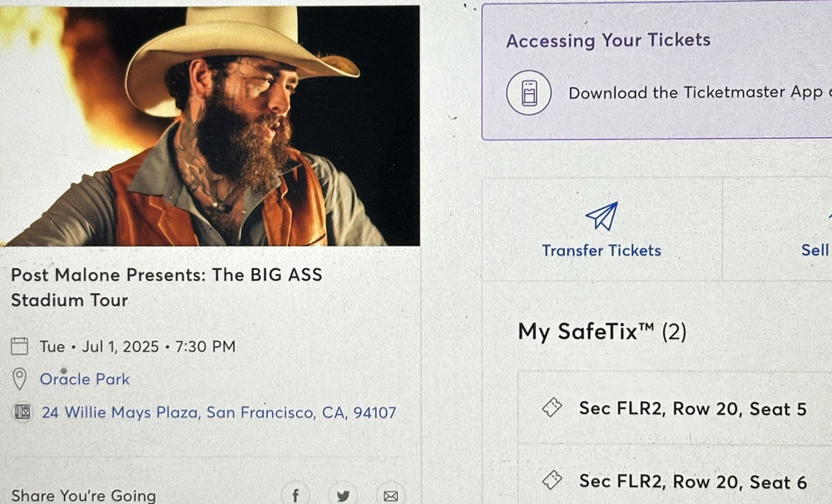832x504 pixels.
Task: Click the BIG ASS Stadium Tour title
Action: pyautogui.click(x=162, y=287)
